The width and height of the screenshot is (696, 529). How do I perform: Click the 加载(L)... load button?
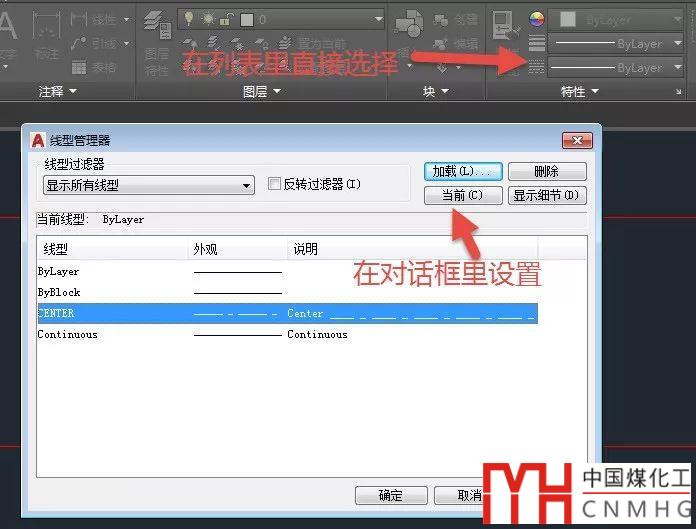tap(463, 171)
